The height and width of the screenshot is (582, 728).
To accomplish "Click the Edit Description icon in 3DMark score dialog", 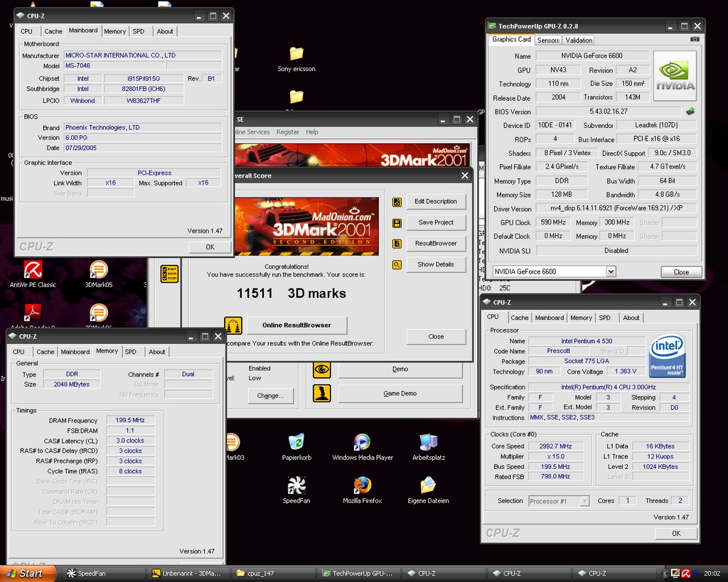I will pos(397,202).
